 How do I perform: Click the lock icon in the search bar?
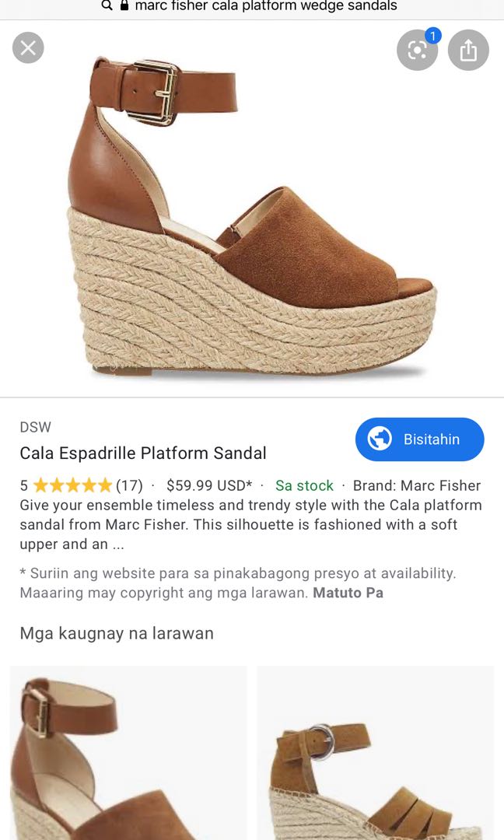(x=123, y=6)
